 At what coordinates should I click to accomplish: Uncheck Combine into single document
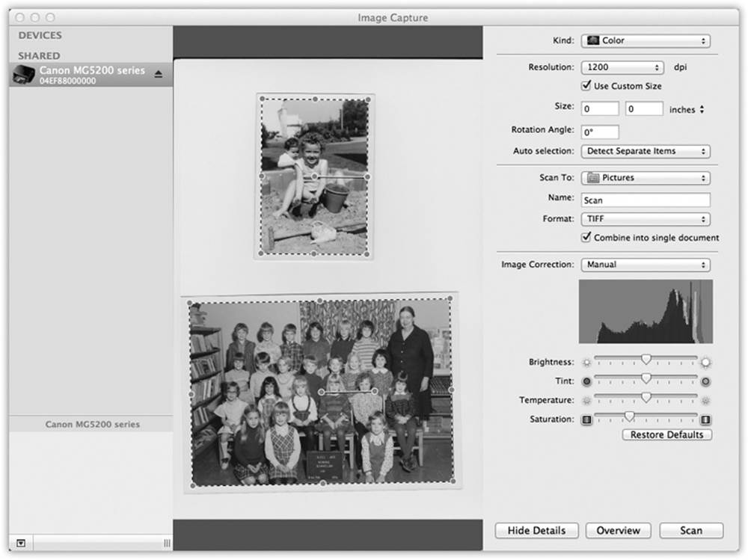point(586,237)
